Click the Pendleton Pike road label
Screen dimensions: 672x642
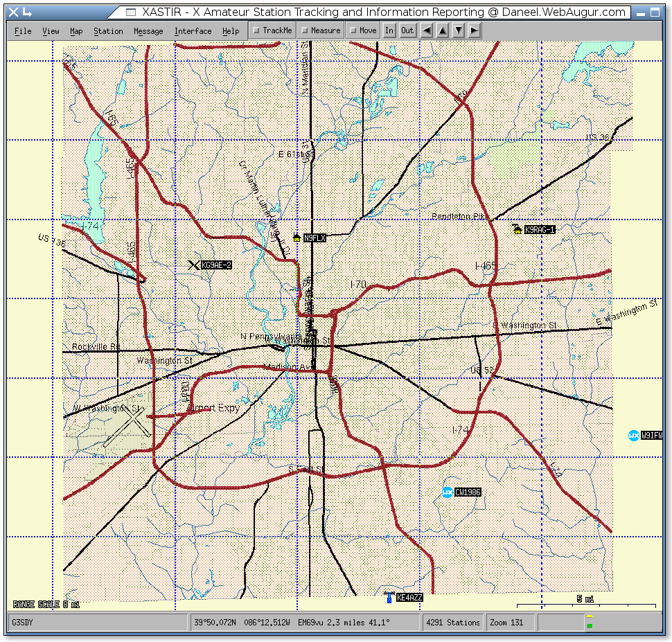[460, 216]
